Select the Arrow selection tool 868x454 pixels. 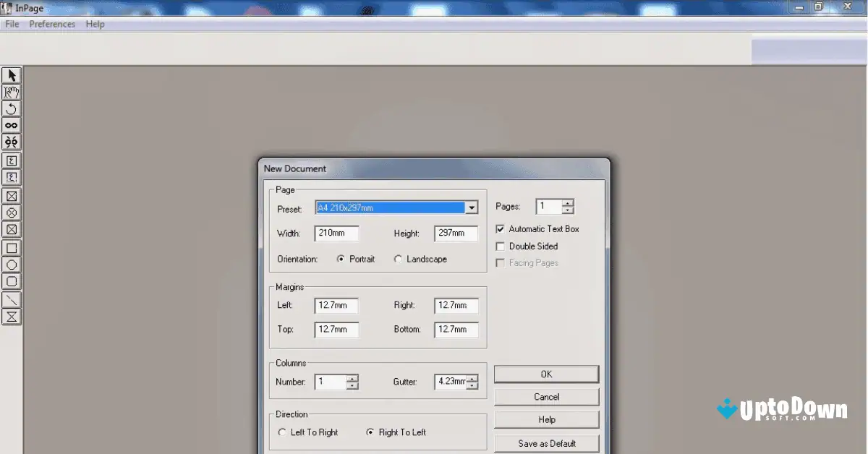tap(11, 75)
